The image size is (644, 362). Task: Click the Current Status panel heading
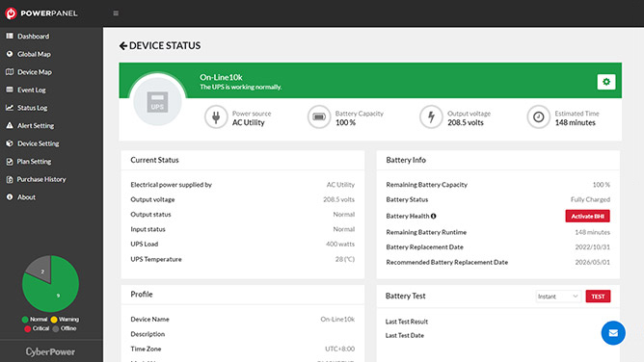tap(154, 160)
